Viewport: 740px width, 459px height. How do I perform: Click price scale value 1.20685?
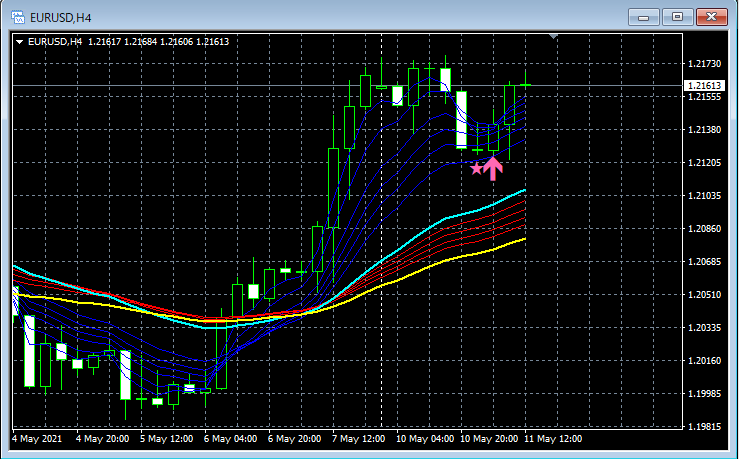[705, 262]
